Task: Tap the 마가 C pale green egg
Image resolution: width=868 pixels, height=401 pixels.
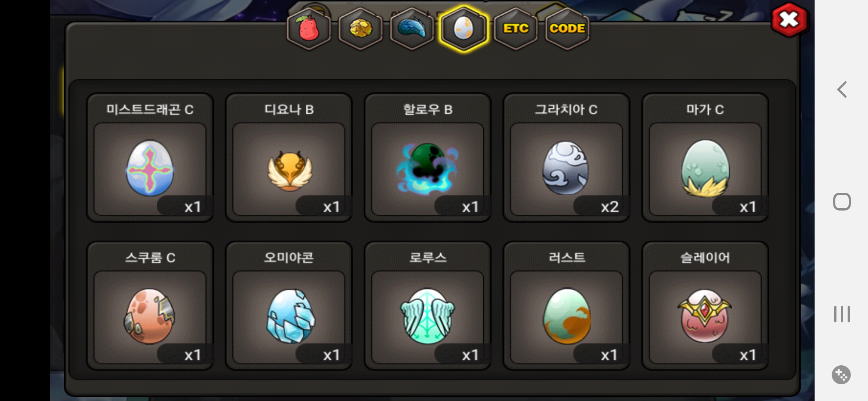Action: (705, 157)
